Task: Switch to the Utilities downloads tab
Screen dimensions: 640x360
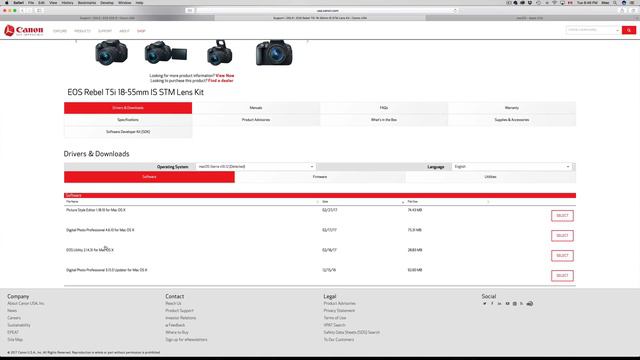Action: [x=491, y=177]
